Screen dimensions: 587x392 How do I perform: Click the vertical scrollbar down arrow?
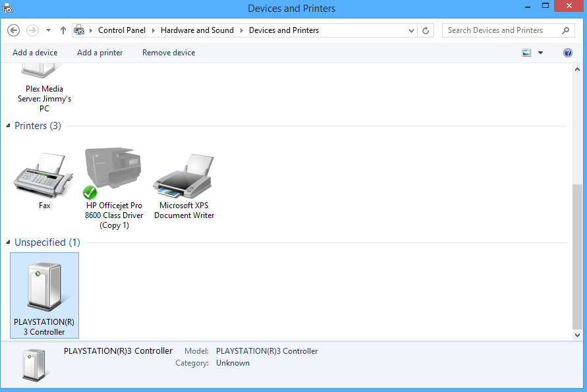tap(577, 334)
